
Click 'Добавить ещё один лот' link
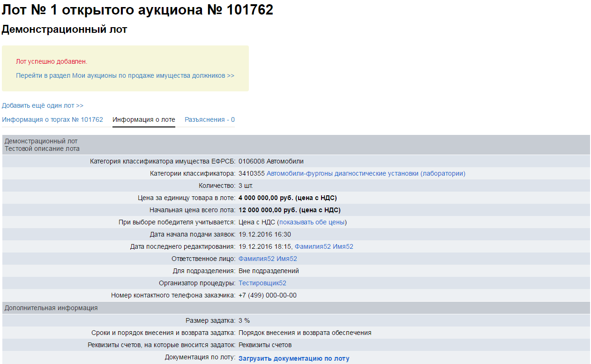(x=43, y=106)
